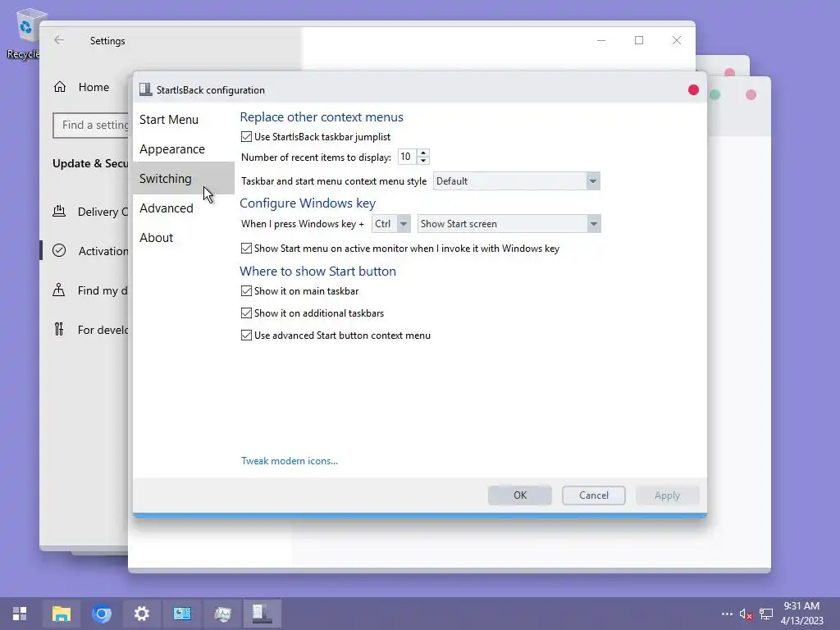This screenshot has height=630, width=840.
Task: Select Activation in Settings sidebar
Action: [x=90, y=251]
